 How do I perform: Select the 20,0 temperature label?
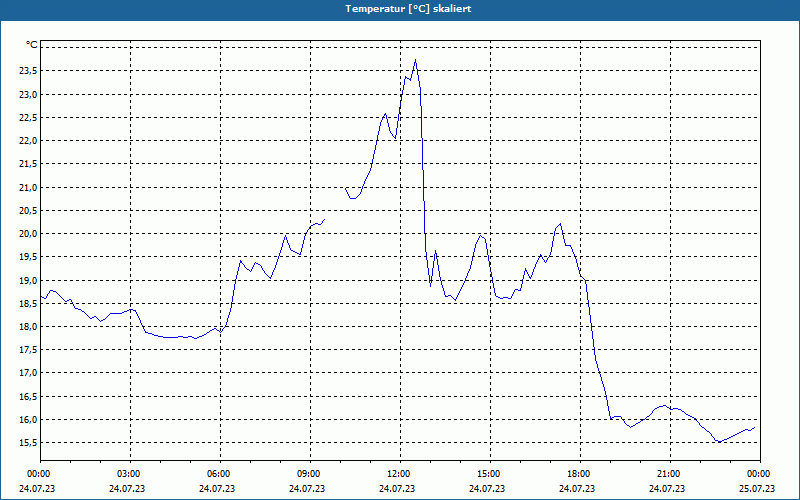(28, 234)
